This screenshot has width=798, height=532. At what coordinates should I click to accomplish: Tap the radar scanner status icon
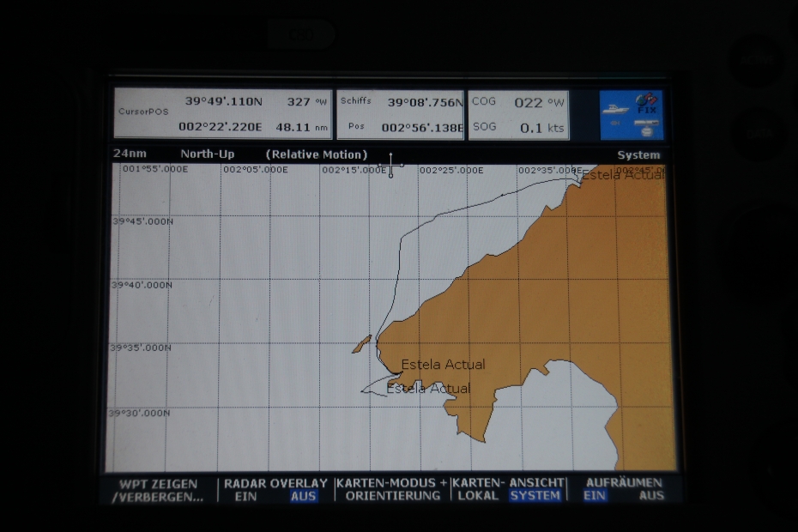tap(646, 127)
